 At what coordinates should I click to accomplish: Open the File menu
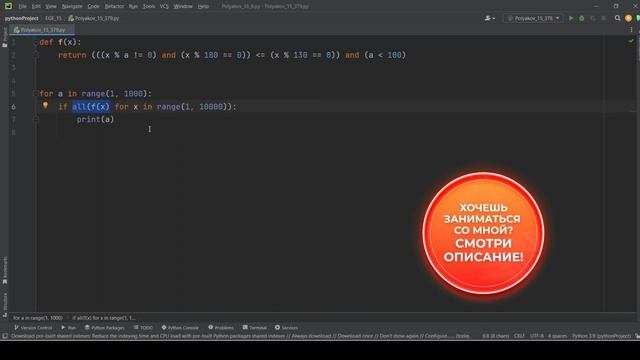(22, 6)
